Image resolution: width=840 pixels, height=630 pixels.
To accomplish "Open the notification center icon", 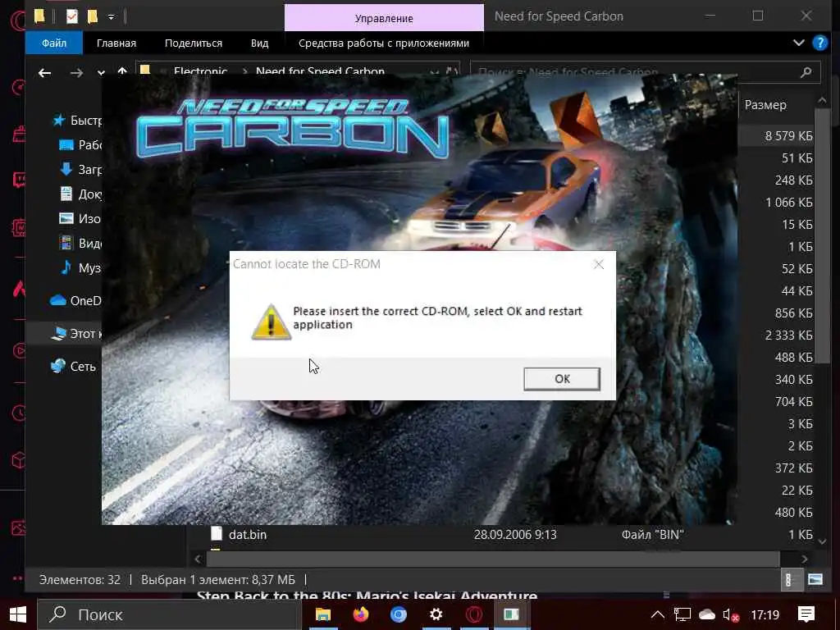I will pyautogui.click(x=806, y=614).
